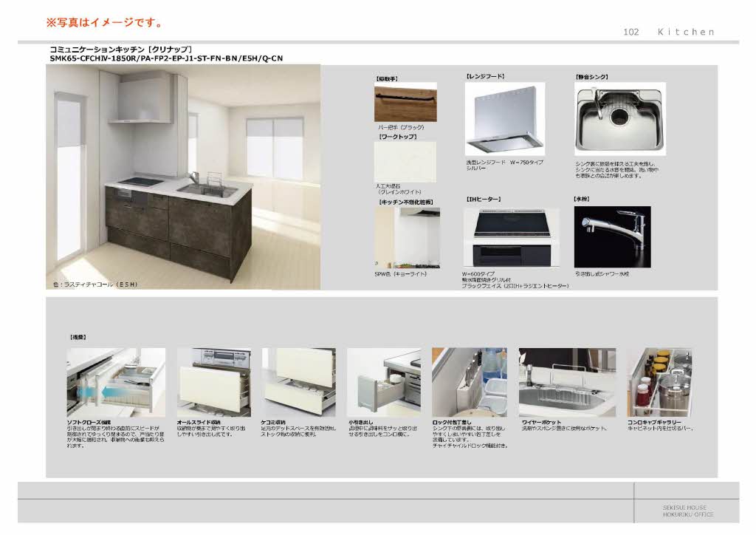Click the wire pocket sink image

click(566, 381)
